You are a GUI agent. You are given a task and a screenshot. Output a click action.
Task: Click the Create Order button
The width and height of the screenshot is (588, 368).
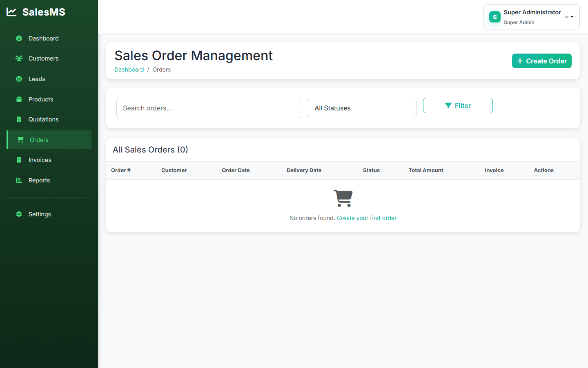[542, 61]
